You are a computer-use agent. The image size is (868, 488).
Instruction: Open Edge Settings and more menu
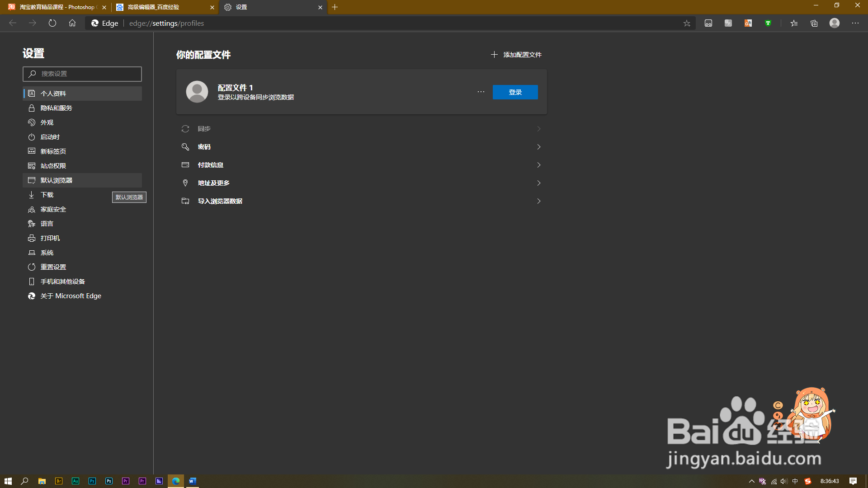[x=855, y=23]
